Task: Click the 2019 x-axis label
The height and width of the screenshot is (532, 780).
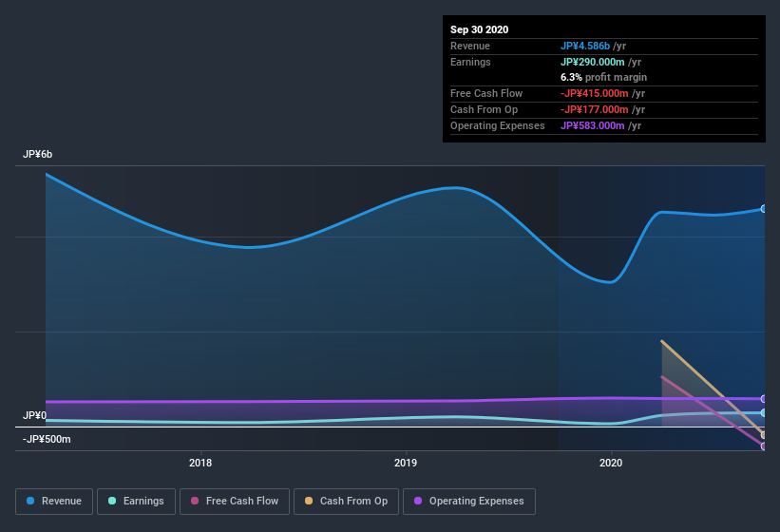Action: click(x=406, y=463)
